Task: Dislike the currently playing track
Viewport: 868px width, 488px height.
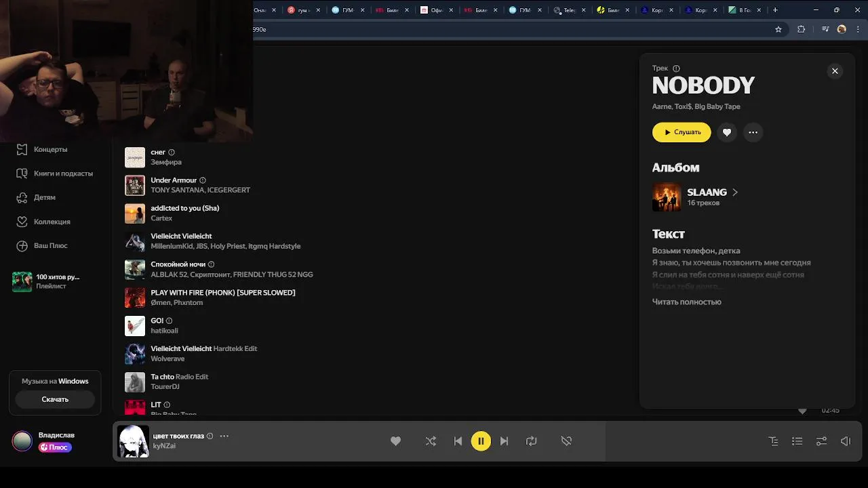Action: point(566,441)
